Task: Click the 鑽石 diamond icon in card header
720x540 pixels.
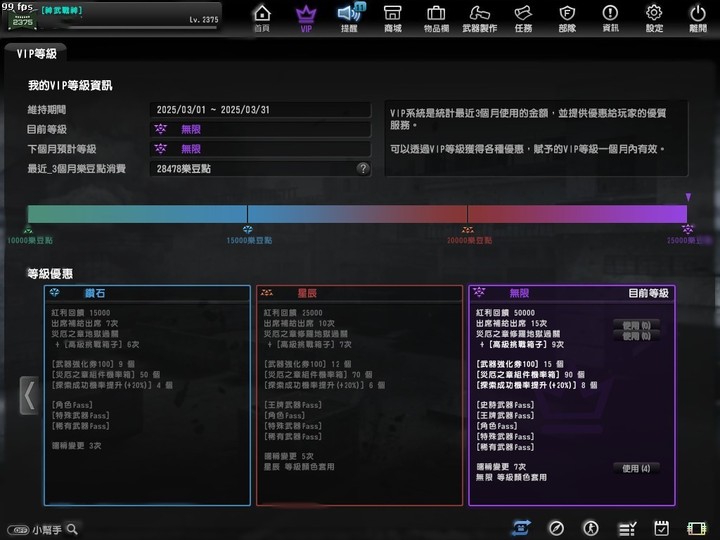Action: 55,292
